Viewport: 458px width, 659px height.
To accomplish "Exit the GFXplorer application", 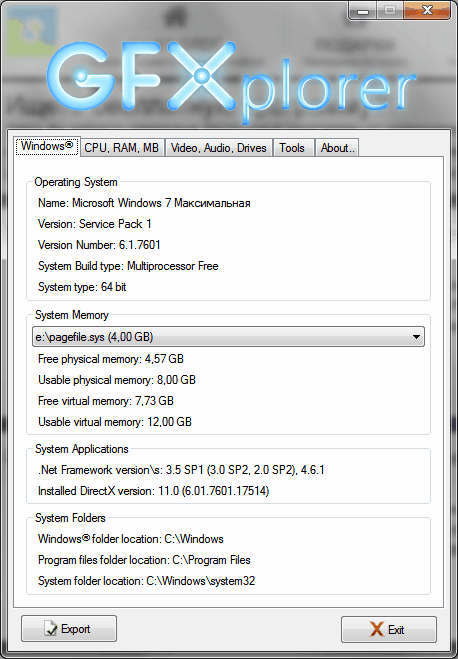I will [x=389, y=629].
